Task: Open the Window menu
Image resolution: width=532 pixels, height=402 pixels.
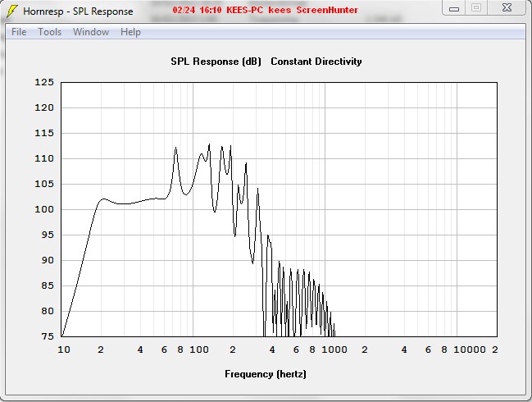Action: [x=91, y=32]
